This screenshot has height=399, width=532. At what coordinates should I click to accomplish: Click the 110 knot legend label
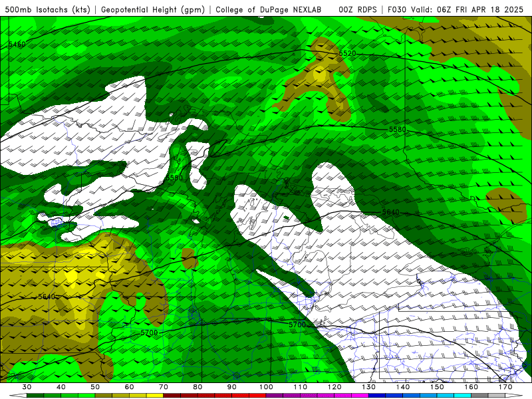pyautogui.click(x=301, y=387)
